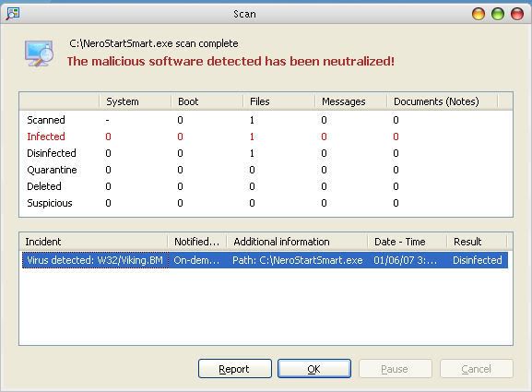Click the Notified column header

click(196, 242)
